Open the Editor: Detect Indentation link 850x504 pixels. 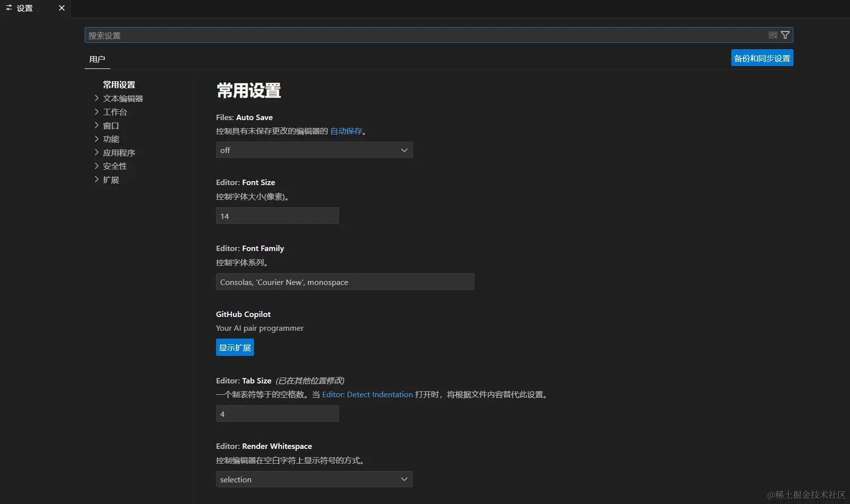click(368, 395)
